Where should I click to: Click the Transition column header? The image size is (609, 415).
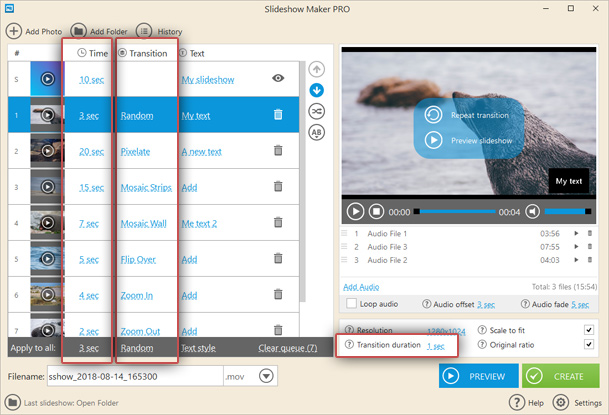[143, 53]
